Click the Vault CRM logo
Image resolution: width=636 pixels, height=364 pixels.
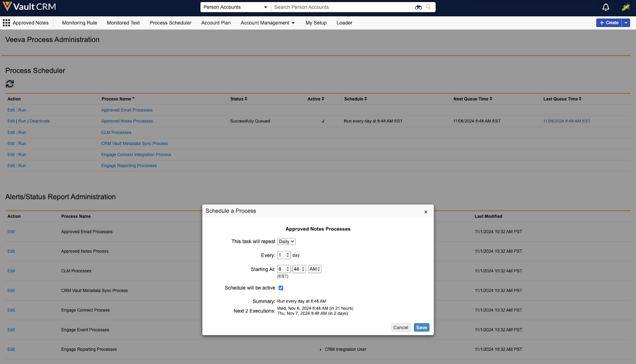click(29, 7)
